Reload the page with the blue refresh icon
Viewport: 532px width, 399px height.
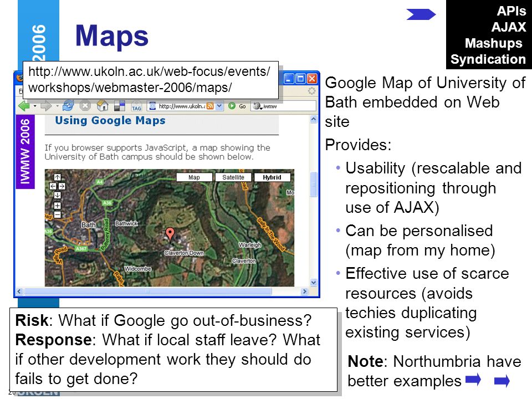[68, 106]
